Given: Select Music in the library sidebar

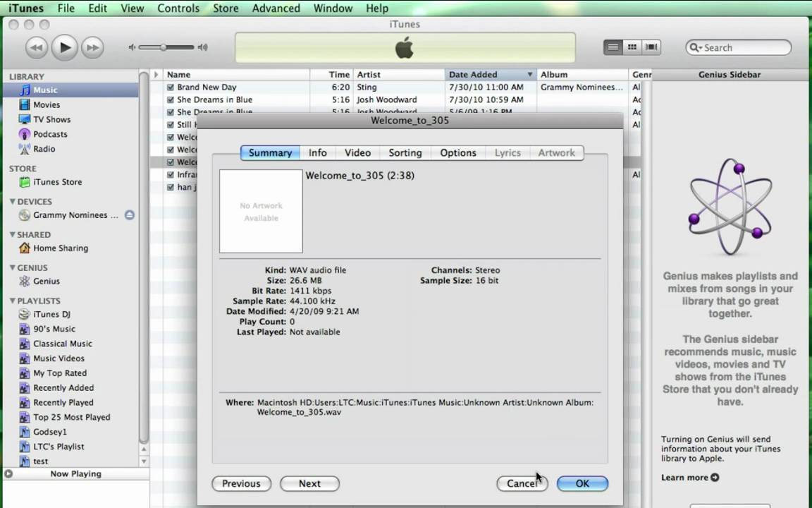Looking at the screenshot, I should [70, 90].
